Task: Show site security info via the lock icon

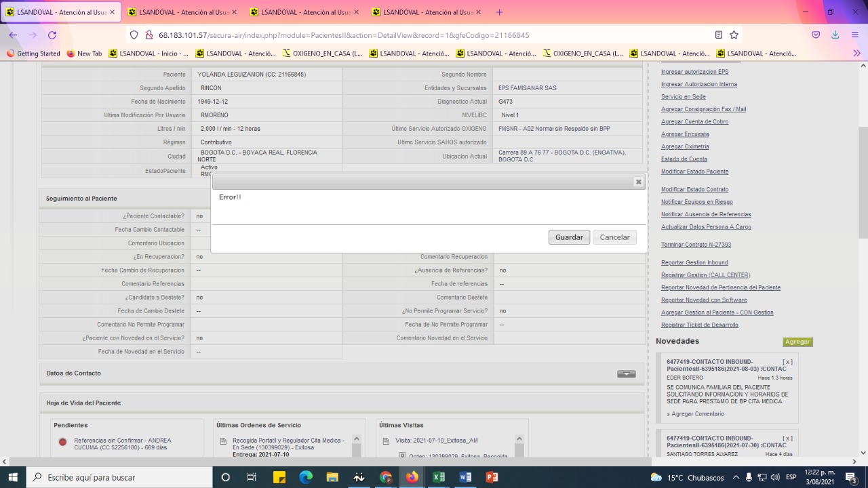Action: 148,35
